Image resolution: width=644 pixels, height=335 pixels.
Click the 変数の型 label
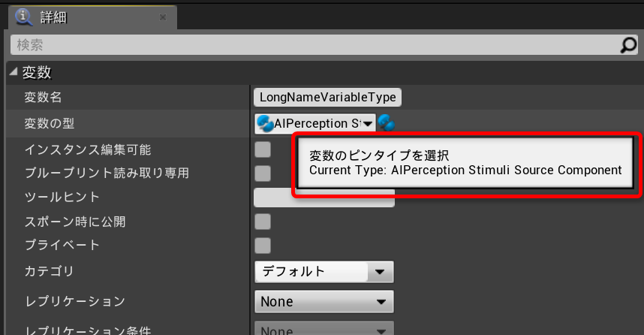(x=50, y=123)
